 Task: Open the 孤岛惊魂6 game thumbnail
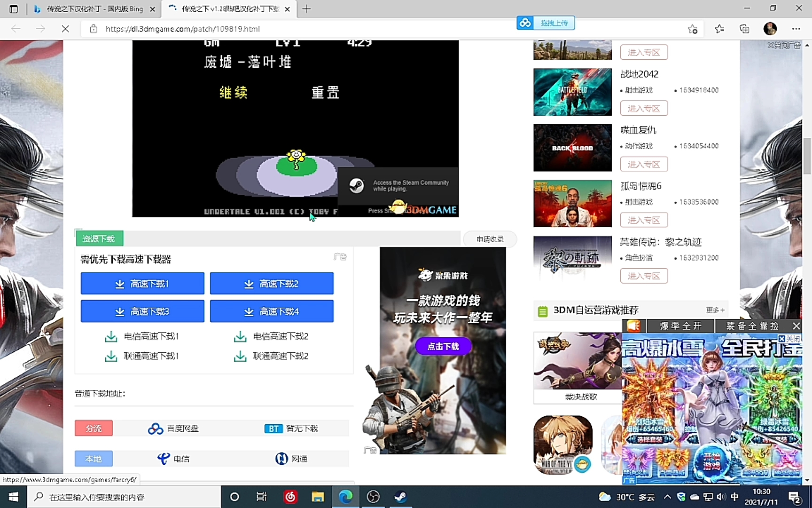point(572,204)
